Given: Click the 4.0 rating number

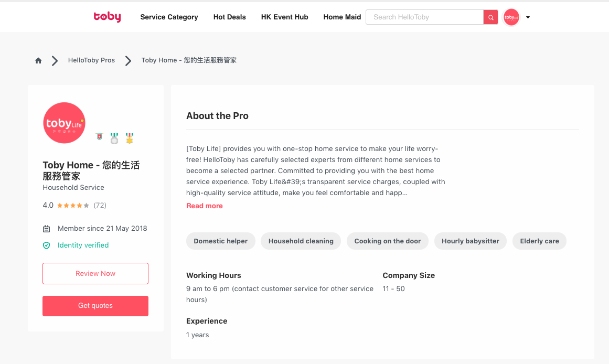Looking at the screenshot, I should [48, 206].
